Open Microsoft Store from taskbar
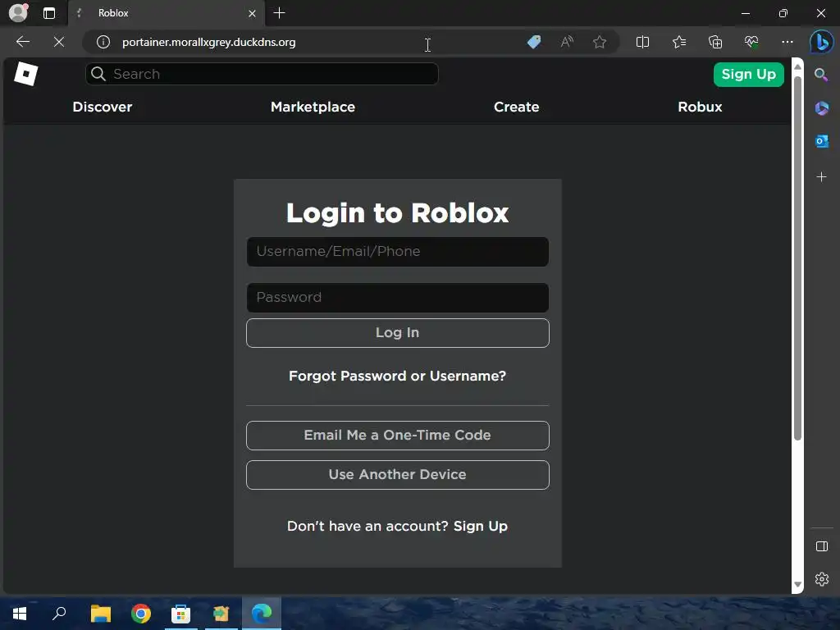 (x=181, y=614)
